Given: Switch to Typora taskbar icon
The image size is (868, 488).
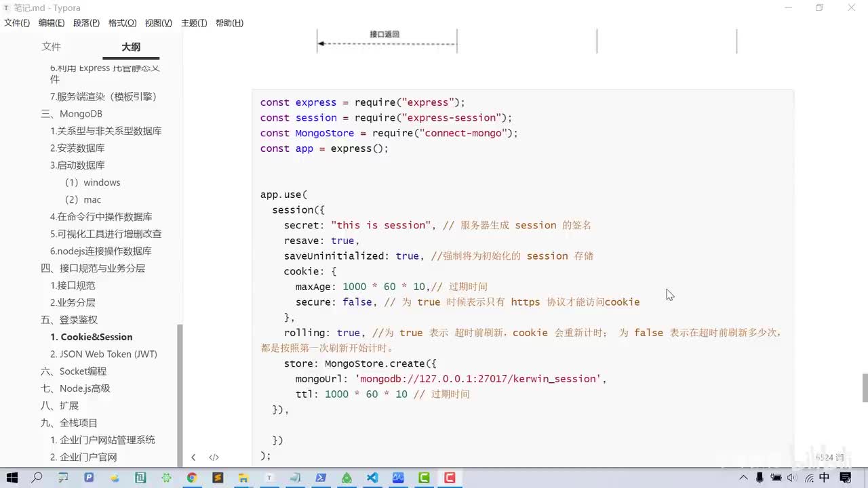Looking at the screenshot, I should coord(269,478).
